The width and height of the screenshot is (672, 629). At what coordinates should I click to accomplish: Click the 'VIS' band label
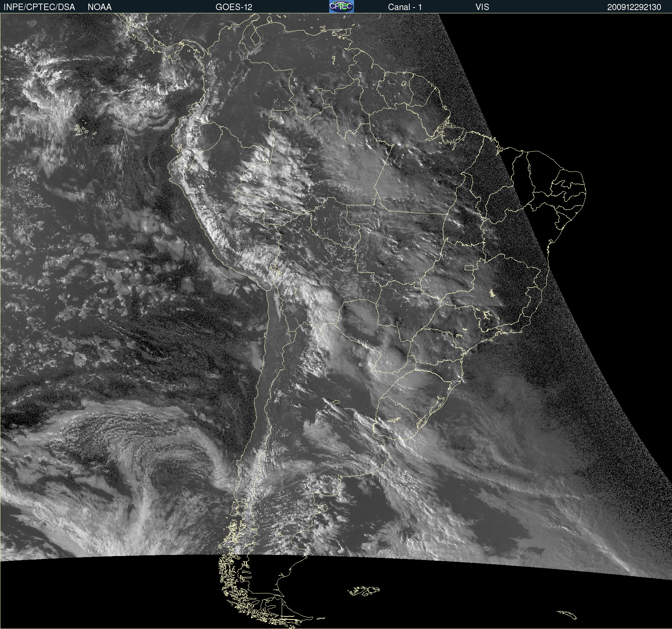click(482, 7)
